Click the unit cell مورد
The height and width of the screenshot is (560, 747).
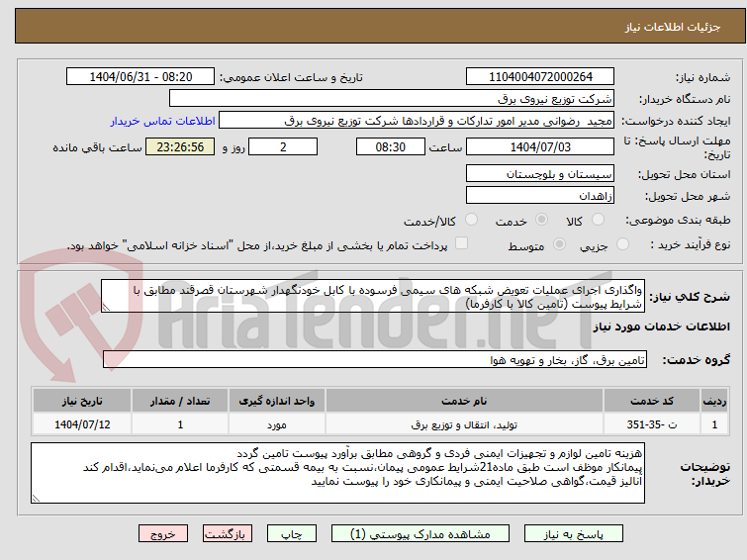pyautogui.click(x=277, y=424)
